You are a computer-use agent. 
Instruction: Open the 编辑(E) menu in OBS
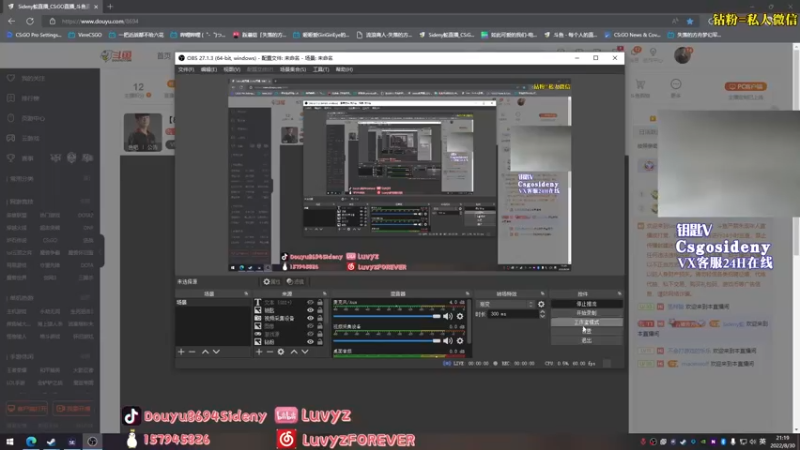(209, 69)
